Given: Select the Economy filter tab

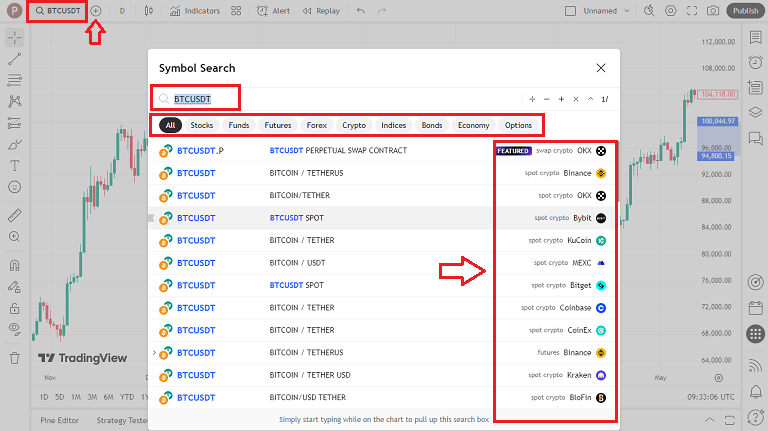Looking at the screenshot, I should [x=474, y=125].
